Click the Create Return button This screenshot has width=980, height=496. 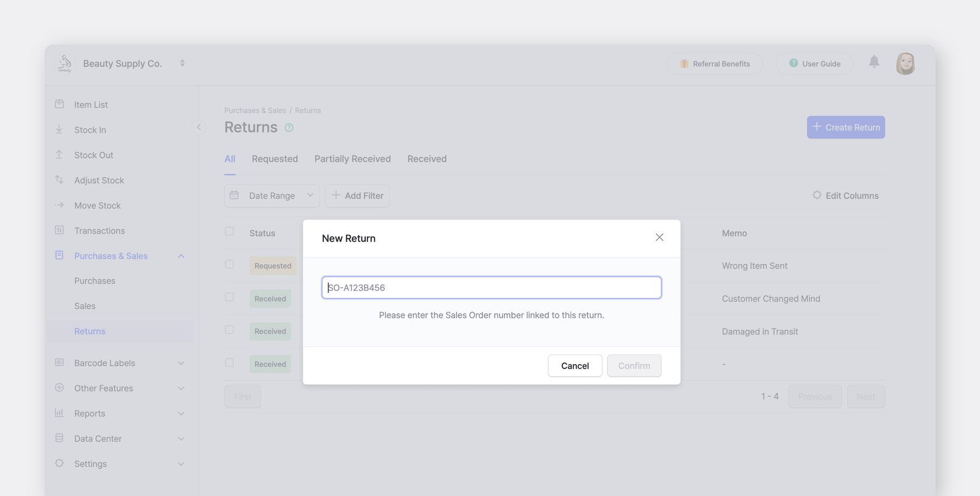click(846, 127)
